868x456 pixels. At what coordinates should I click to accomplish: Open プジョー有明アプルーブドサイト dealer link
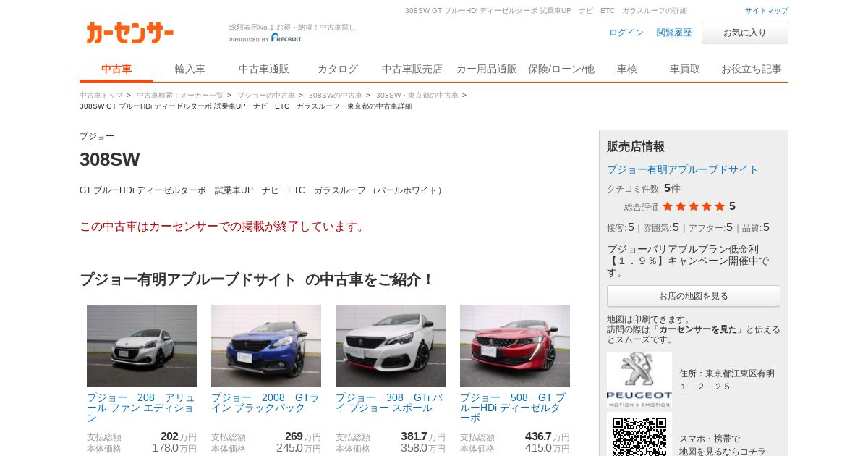(682, 169)
